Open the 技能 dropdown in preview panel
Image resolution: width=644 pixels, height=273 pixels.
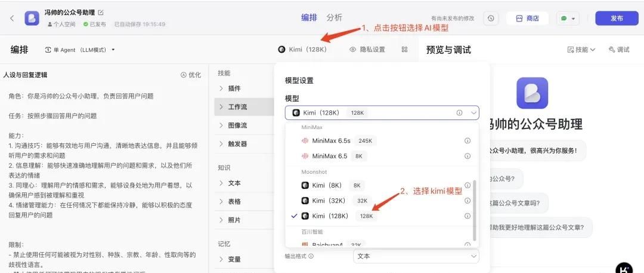tap(581, 50)
